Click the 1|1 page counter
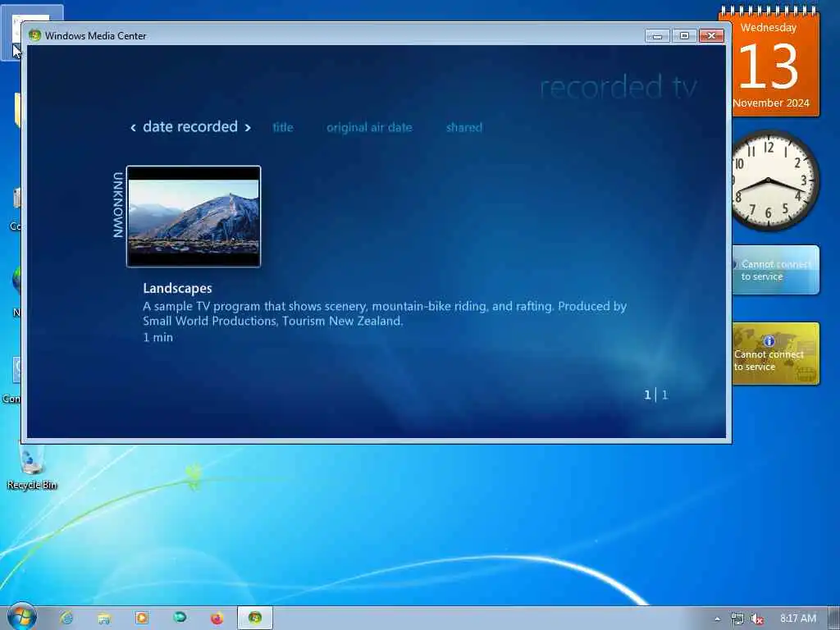Viewport: 840px width, 630px height. pyautogui.click(x=655, y=395)
